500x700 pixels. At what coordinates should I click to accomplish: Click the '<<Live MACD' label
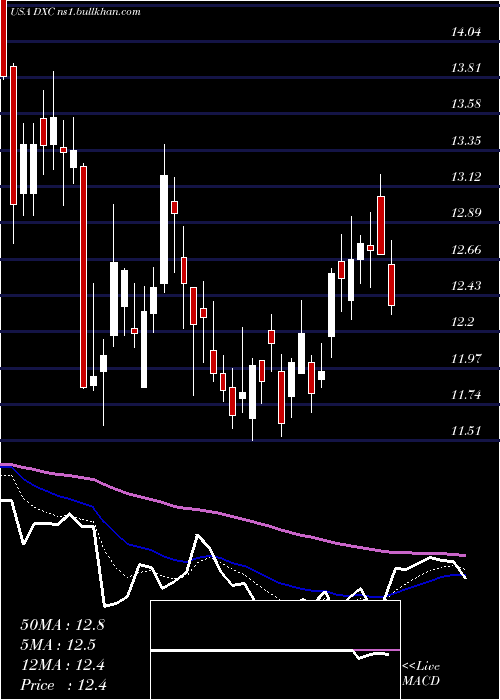(421, 674)
